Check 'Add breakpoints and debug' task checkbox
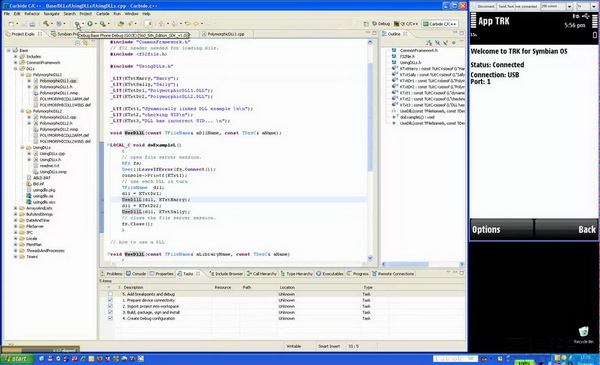The width and height of the screenshot is (600, 365). 110,294
